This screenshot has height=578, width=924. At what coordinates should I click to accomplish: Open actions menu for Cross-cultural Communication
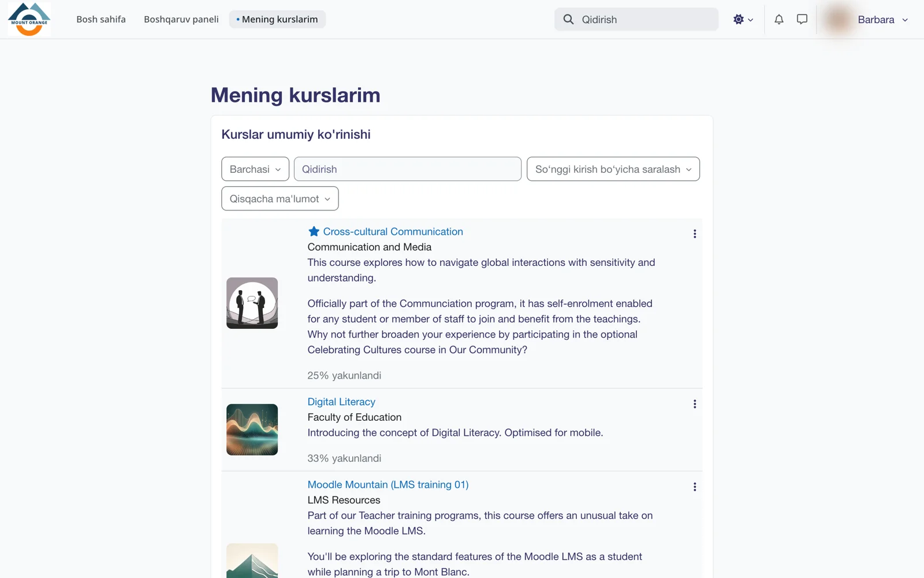694,234
